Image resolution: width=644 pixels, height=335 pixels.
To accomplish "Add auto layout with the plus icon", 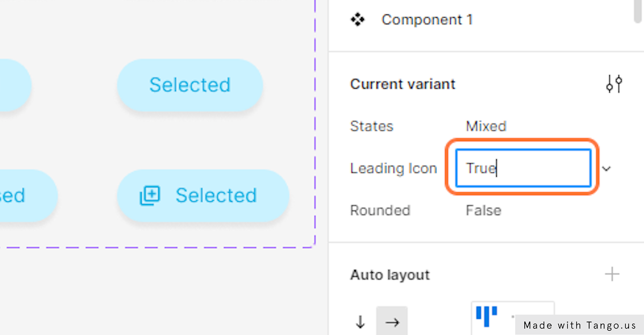I will click(612, 274).
